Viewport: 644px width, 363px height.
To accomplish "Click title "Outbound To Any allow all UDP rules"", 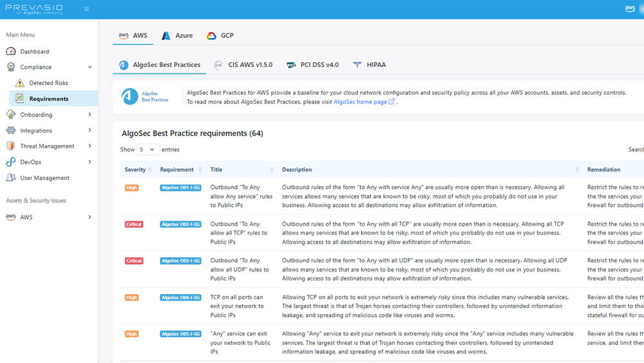I will click(240, 270).
